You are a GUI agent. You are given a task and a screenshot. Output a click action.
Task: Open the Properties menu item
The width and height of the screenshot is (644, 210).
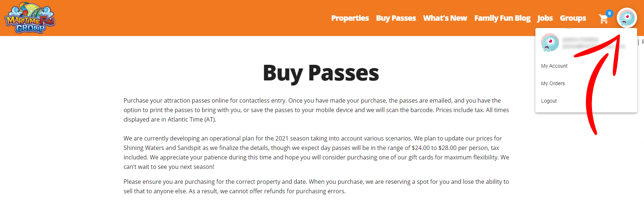pos(350,18)
